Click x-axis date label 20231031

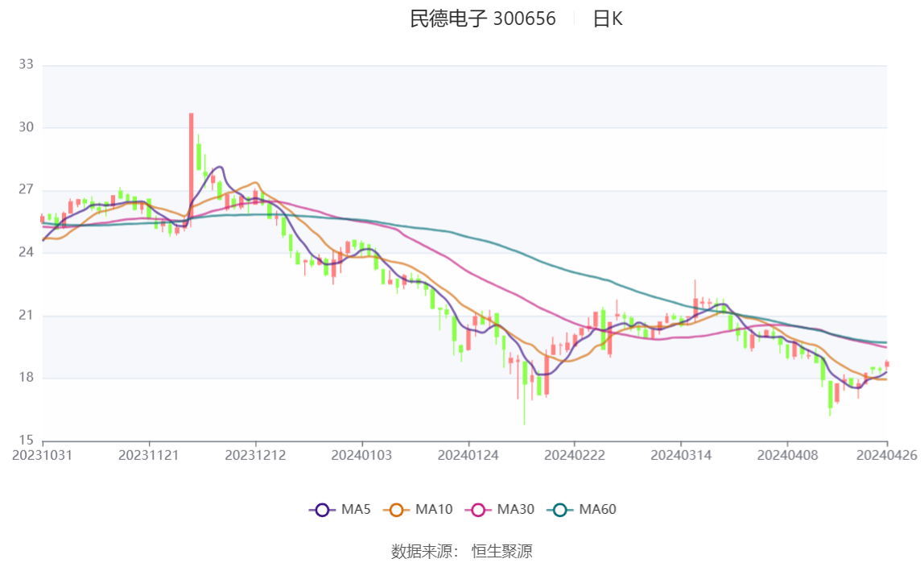[43, 455]
